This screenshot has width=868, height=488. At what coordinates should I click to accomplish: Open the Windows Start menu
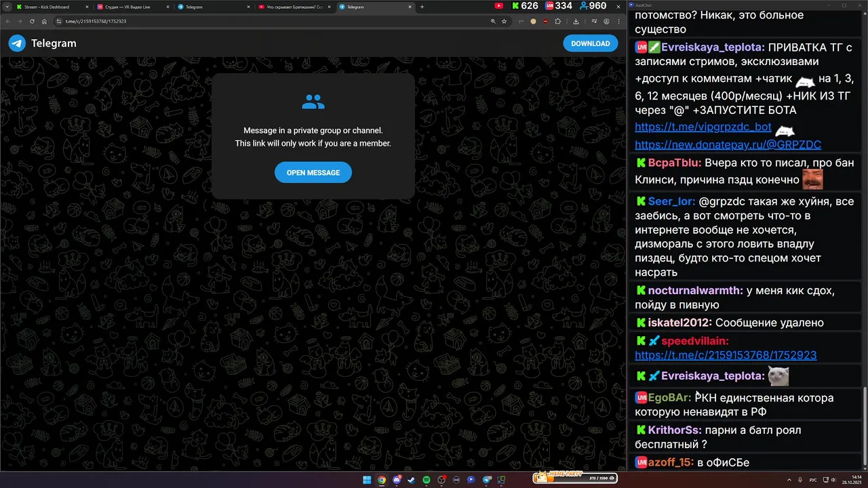(367, 480)
